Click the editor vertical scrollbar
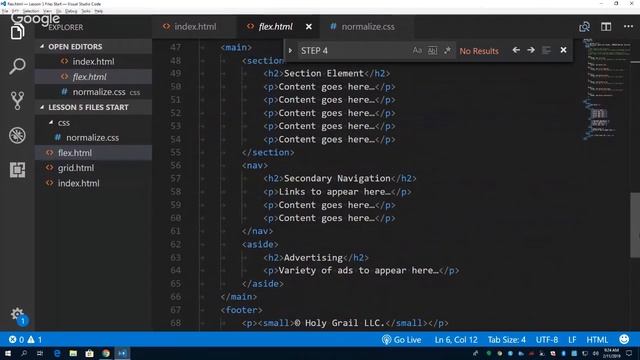 (x=635, y=224)
